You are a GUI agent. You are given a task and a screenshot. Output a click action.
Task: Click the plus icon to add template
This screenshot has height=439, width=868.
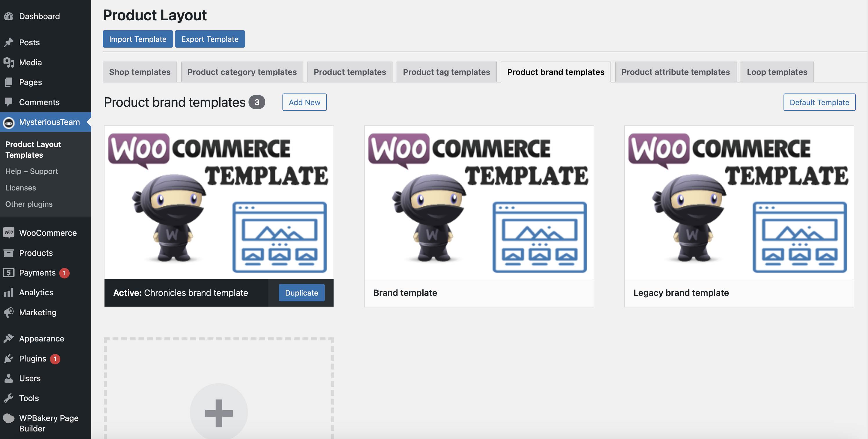tap(219, 413)
